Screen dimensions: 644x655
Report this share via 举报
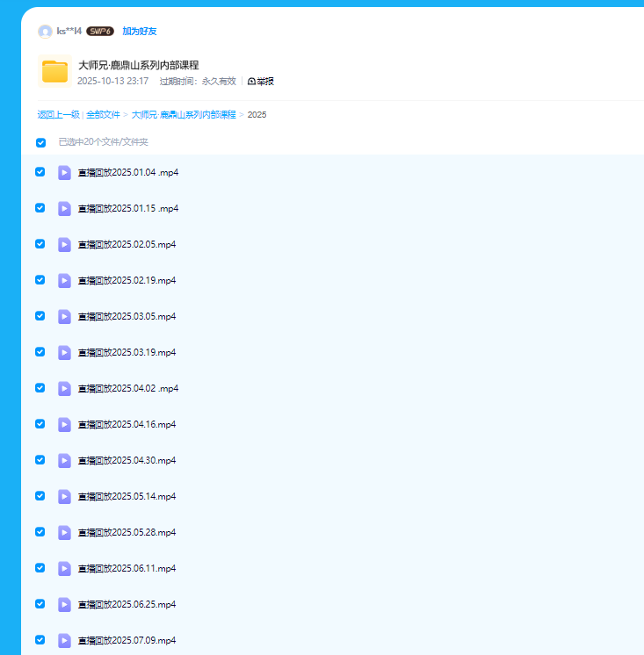[x=261, y=82]
